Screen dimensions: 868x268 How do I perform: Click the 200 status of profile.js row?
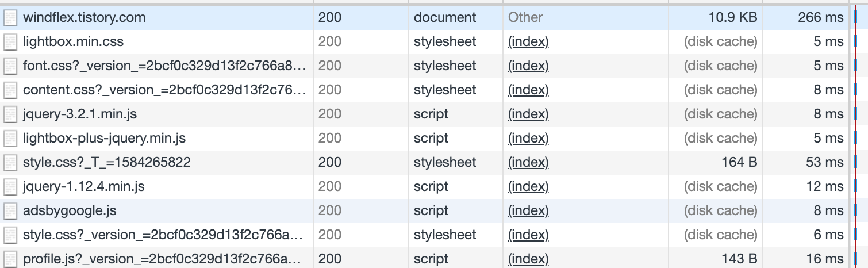(330, 259)
